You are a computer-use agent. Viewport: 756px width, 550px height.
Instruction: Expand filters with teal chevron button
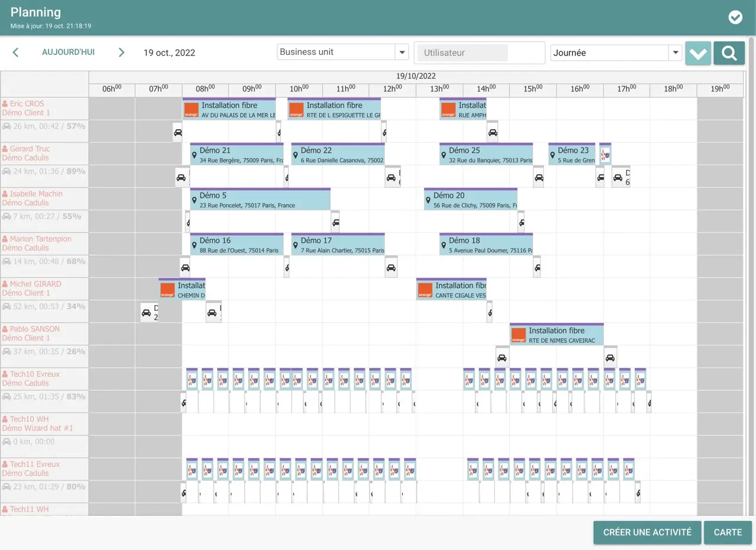coord(698,53)
